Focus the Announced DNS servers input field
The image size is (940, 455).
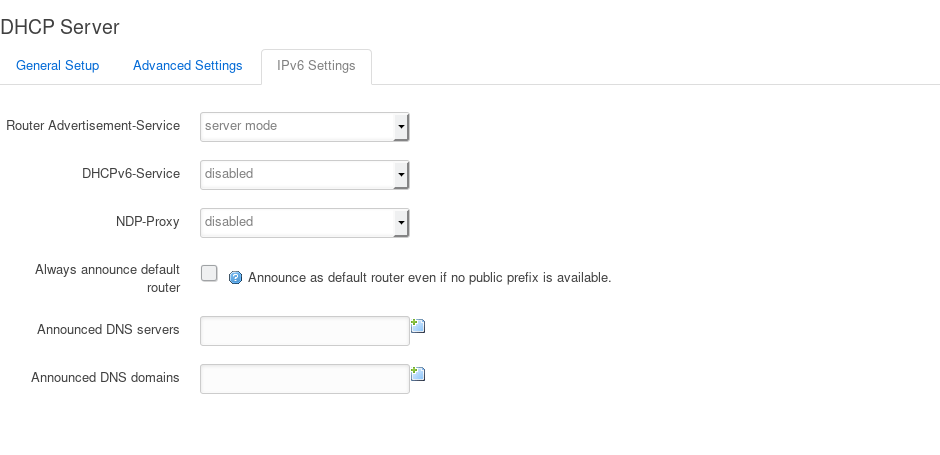pyautogui.click(x=305, y=331)
